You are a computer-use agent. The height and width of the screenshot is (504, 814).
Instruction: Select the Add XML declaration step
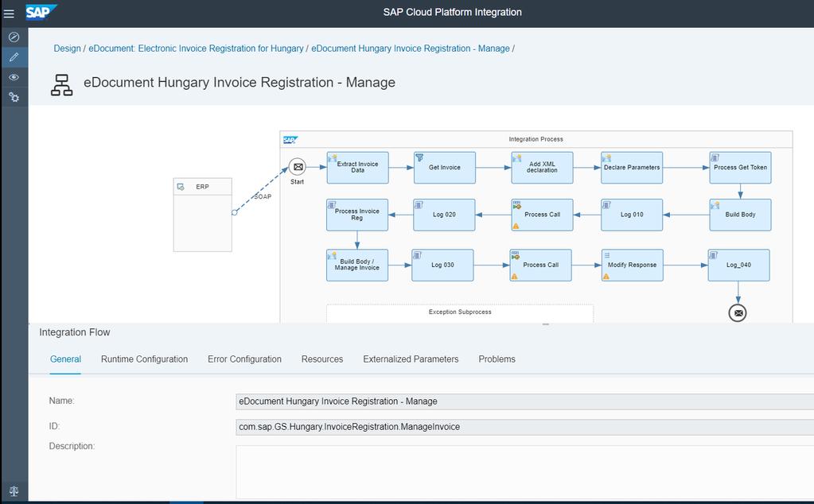coord(542,168)
